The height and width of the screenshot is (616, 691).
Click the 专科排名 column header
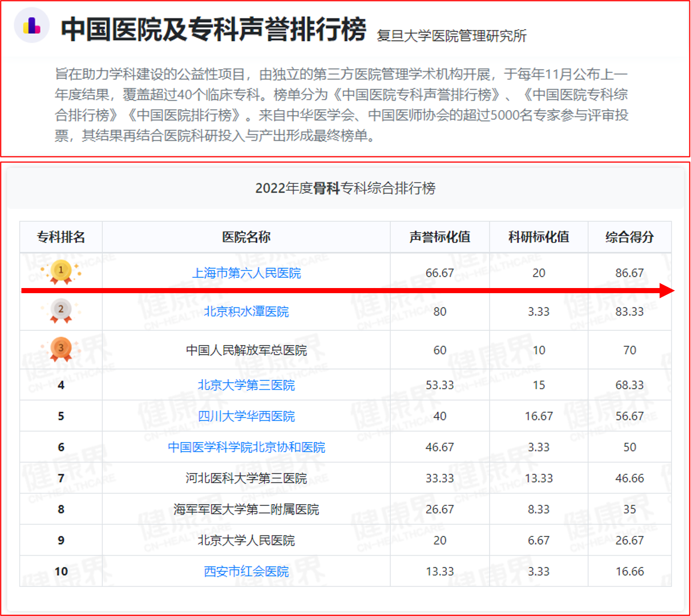(61, 237)
